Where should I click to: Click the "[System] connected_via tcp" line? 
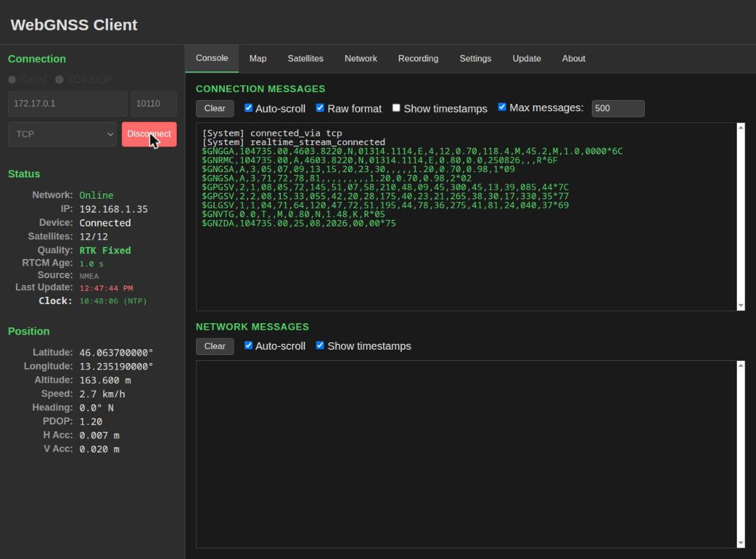click(272, 133)
